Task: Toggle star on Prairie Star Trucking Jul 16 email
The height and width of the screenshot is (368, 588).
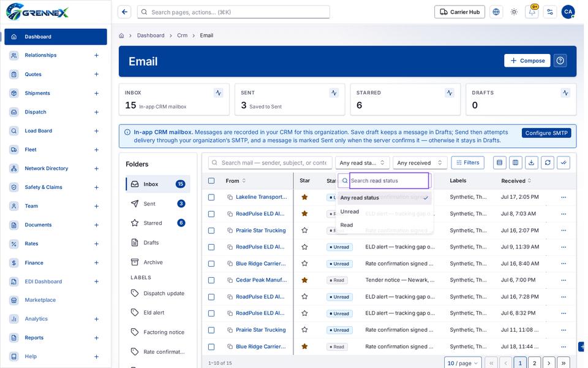Action: pos(304,230)
